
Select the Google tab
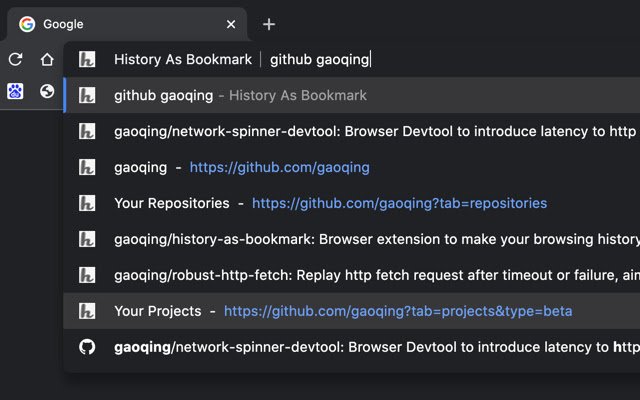[127, 24]
